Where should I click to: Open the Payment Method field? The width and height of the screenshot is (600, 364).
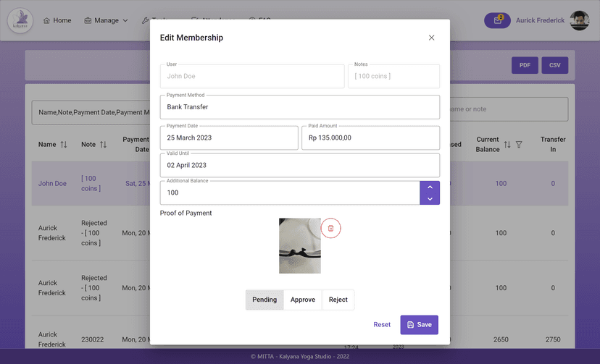click(x=299, y=107)
